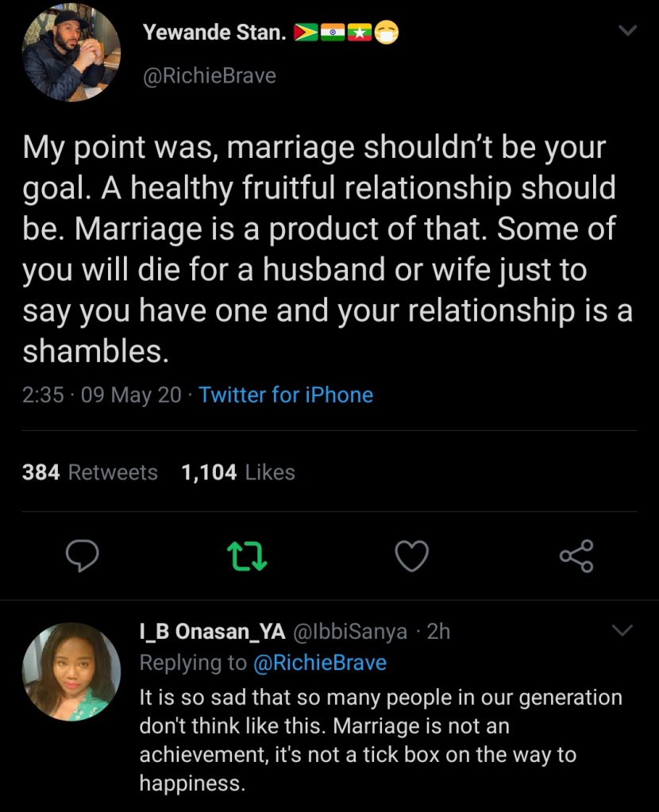View the 384 Retweets list
This screenshot has height=812, width=659.
pos(90,472)
